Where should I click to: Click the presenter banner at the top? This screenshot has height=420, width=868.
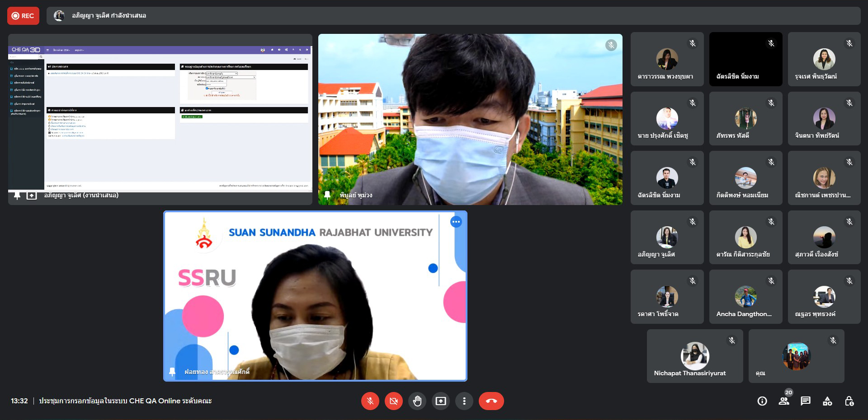click(x=452, y=16)
